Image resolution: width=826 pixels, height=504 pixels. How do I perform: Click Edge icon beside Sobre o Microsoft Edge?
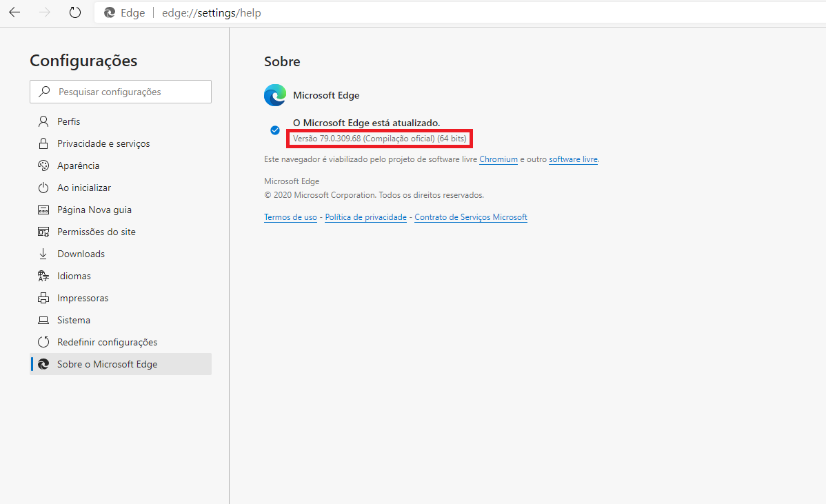pyautogui.click(x=43, y=365)
